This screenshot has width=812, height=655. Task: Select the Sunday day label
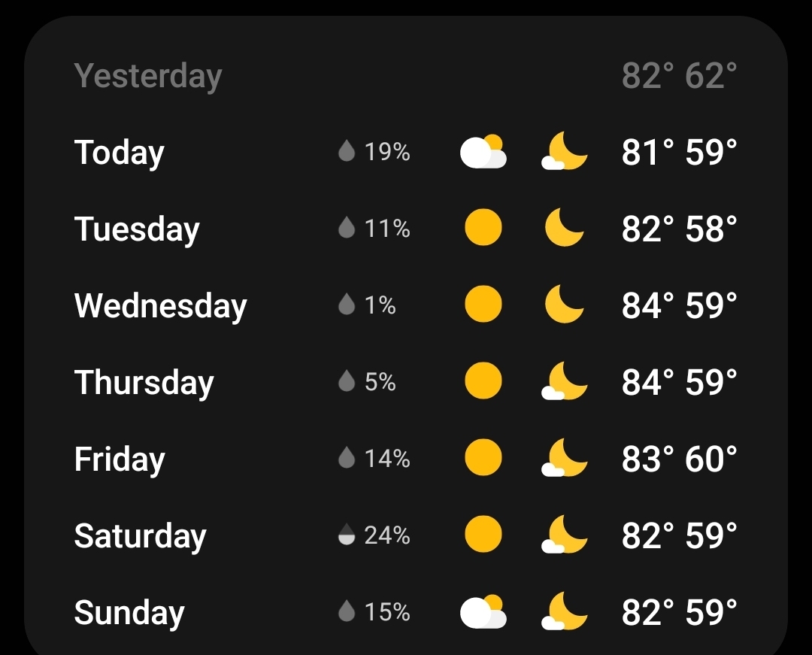click(x=129, y=613)
